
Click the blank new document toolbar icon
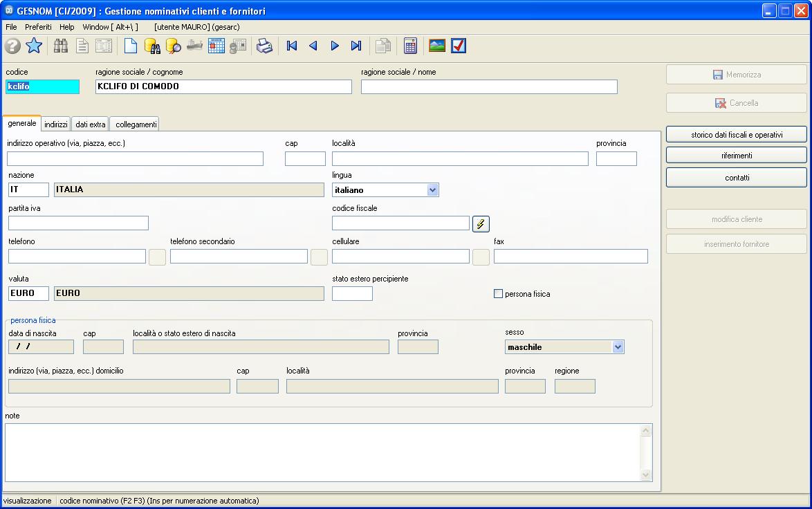[131, 46]
